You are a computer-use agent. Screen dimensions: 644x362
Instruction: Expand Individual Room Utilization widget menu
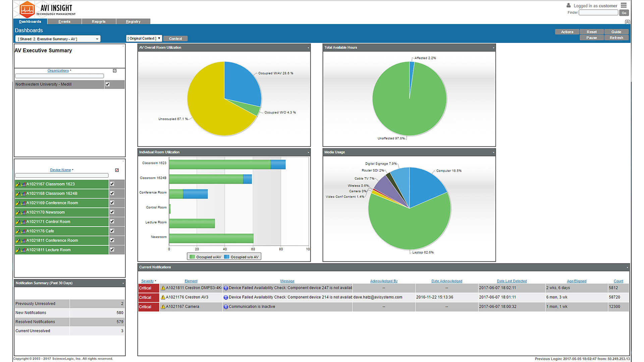pos(308,152)
